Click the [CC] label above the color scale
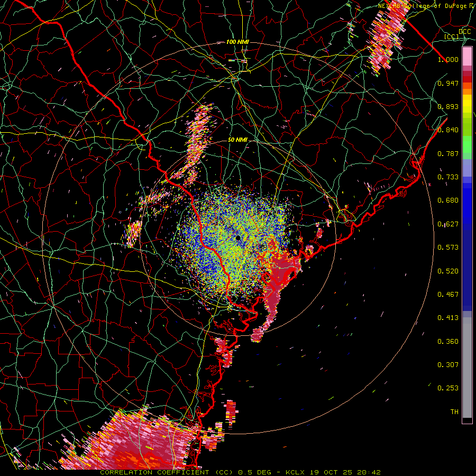Screen dimensions: 476x476 pyautogui.click(x=452, y=36)
